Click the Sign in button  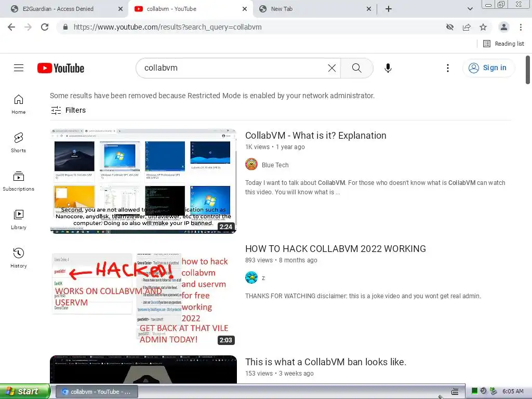(x=488, y=68)
